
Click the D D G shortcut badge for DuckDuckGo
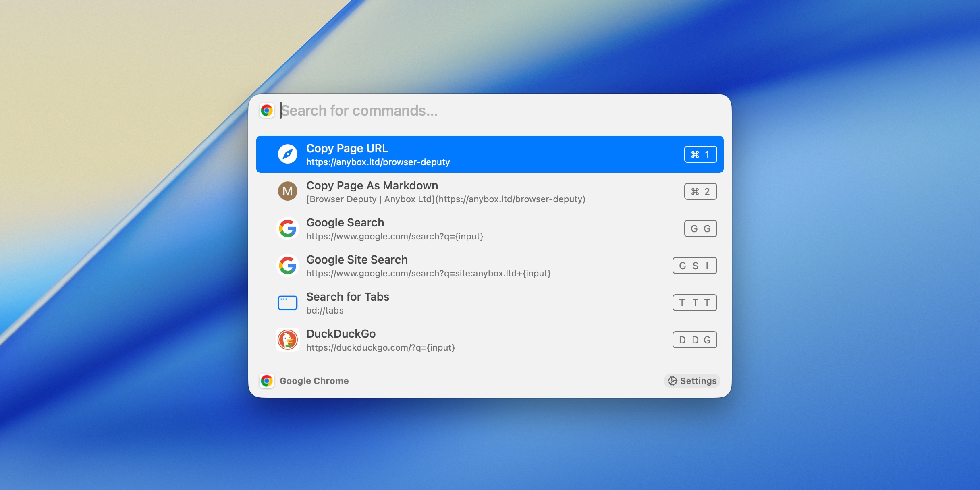pos(694,339)
